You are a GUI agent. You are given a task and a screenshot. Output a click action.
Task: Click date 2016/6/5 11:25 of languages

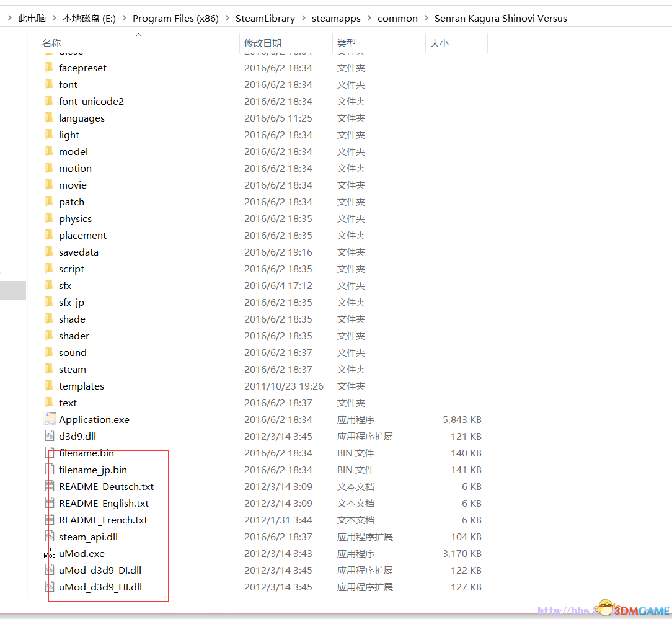(278, 118)
